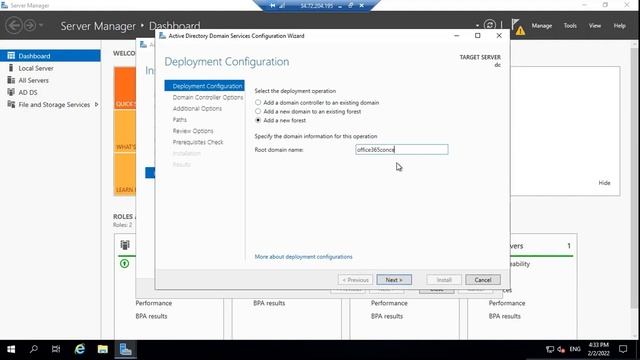Viewport: 640px width, 360px height.
Task: Open the View menu
Action: point(595,26)
